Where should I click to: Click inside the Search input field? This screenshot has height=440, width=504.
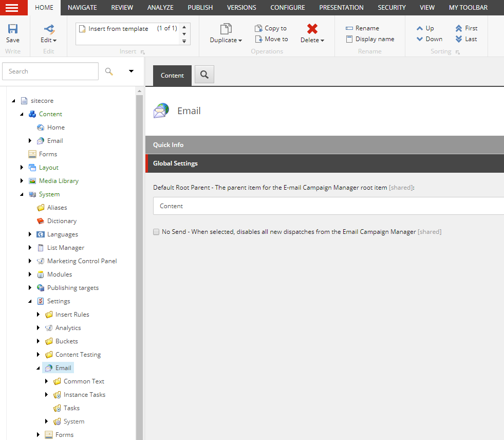[50, 71]
